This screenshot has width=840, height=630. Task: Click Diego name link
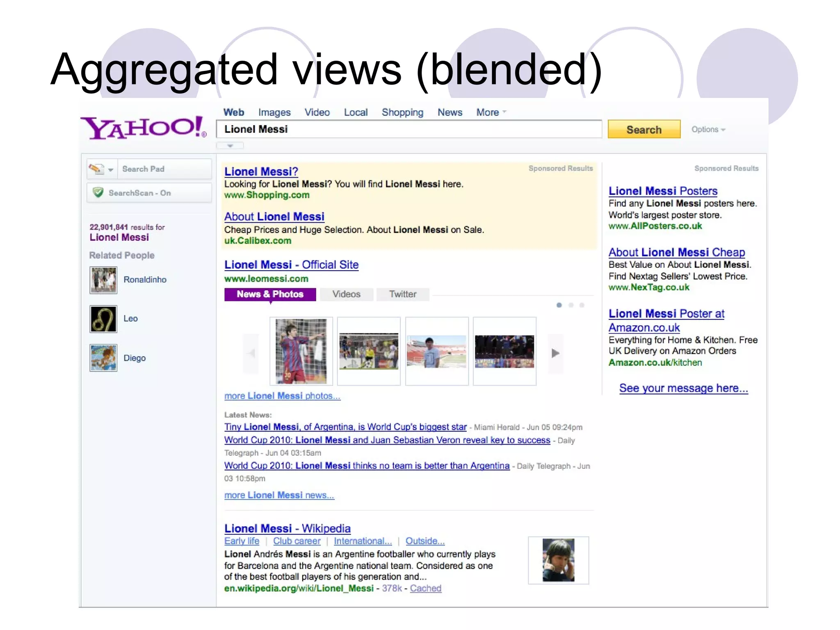pos(135,358)
